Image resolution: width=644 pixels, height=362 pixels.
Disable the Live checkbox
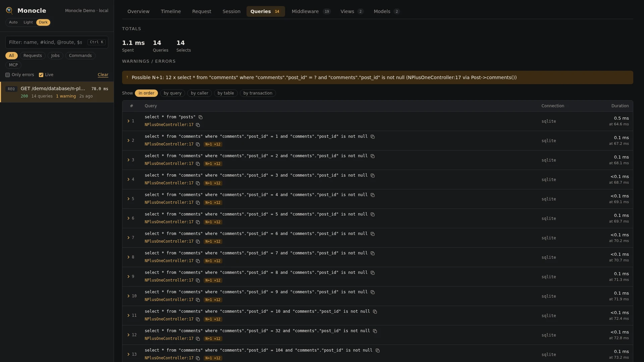click(x=41, y=75)
